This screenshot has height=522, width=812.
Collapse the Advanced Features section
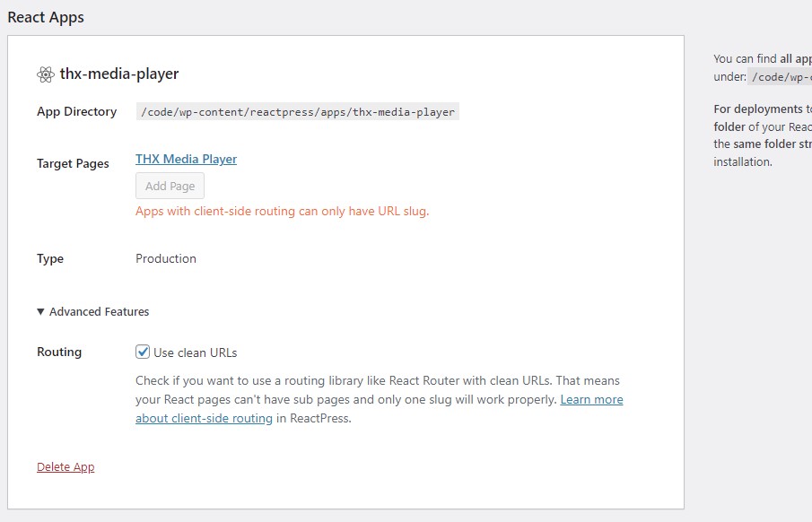click(92, 312)
